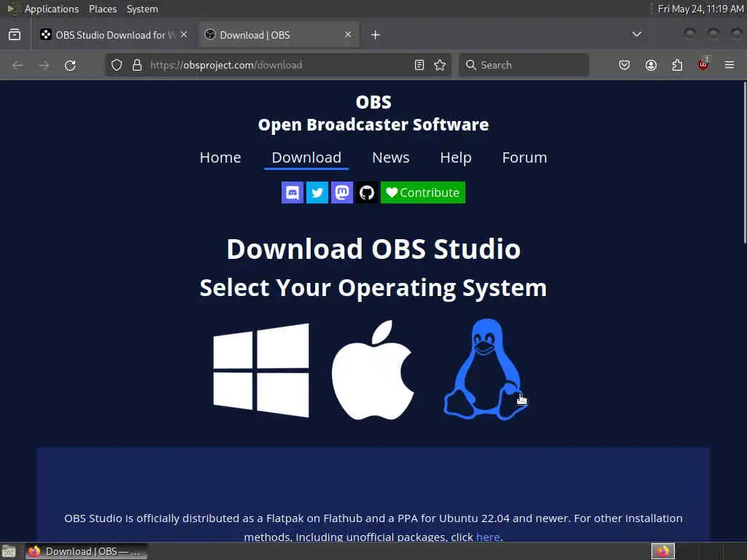
Task: Follow the 'here' link for other installation methods
Action: pos(488,537)
